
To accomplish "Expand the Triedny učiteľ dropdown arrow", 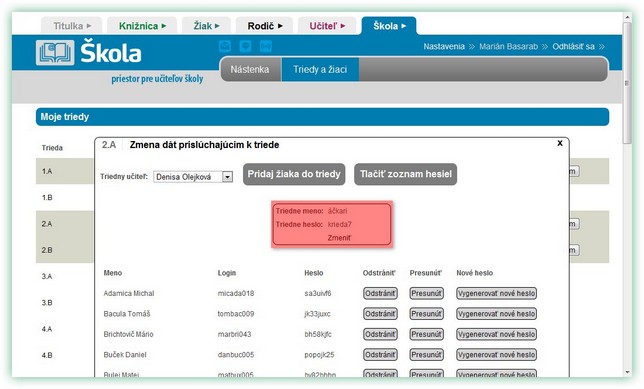I will (x=227, y=177).
